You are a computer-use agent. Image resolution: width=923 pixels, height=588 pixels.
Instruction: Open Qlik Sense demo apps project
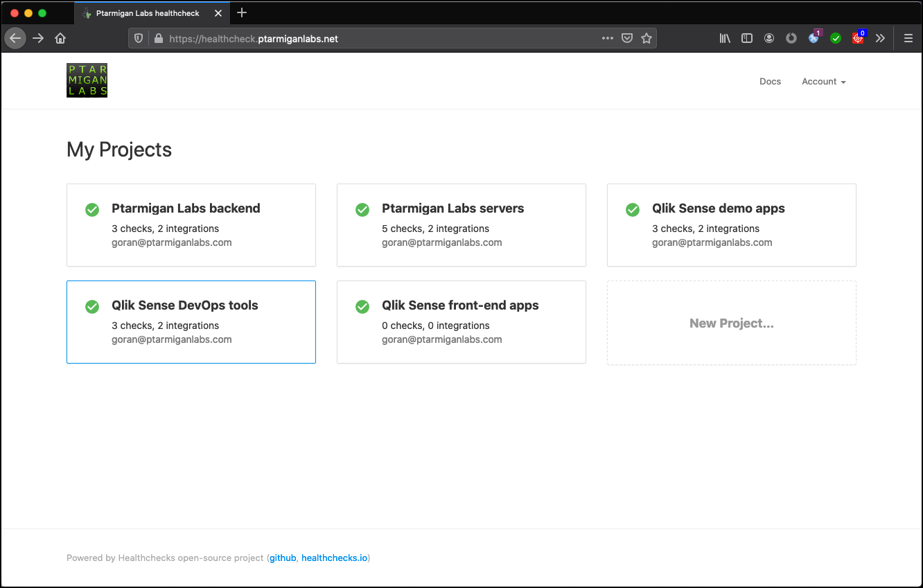click(732, 225)
